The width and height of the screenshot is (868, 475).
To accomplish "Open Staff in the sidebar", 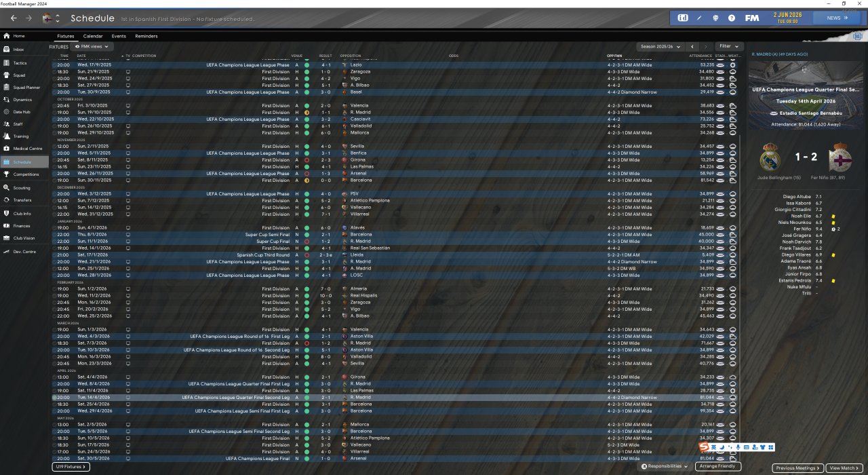I will point(24,124).
